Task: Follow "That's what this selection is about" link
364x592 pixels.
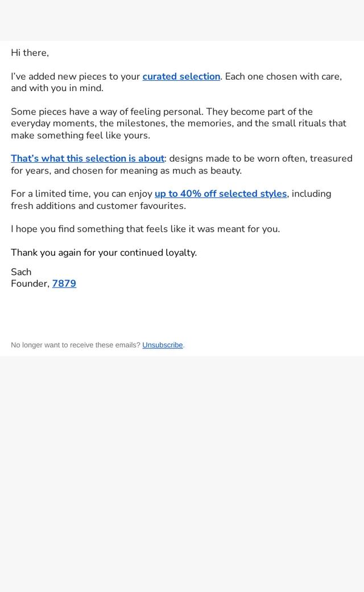Action: (x=88, y=159)
